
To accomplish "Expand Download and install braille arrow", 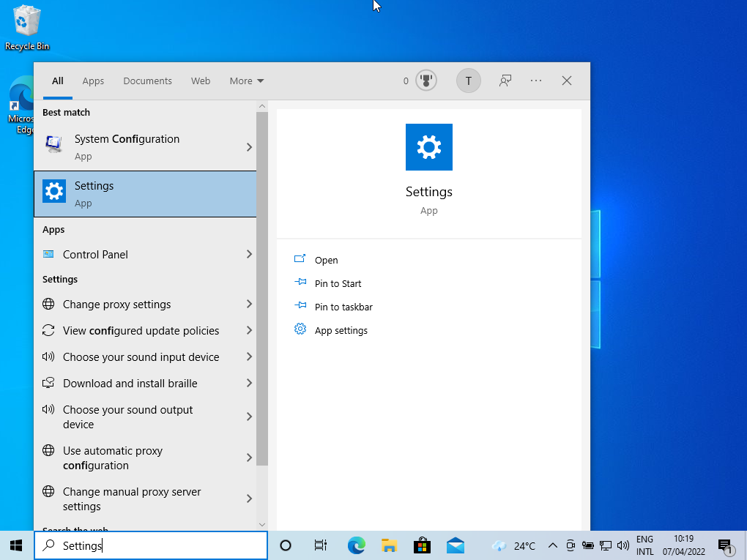I will tap(249, 383).
